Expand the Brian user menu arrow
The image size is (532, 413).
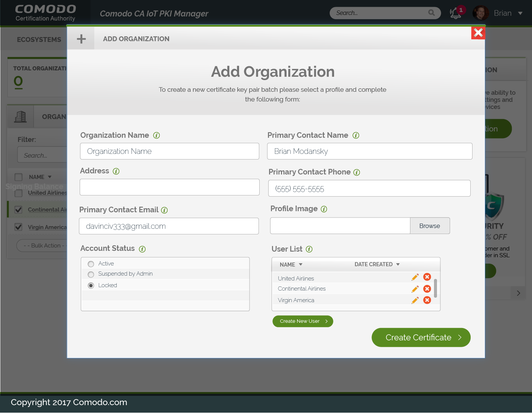click(520, 13)
